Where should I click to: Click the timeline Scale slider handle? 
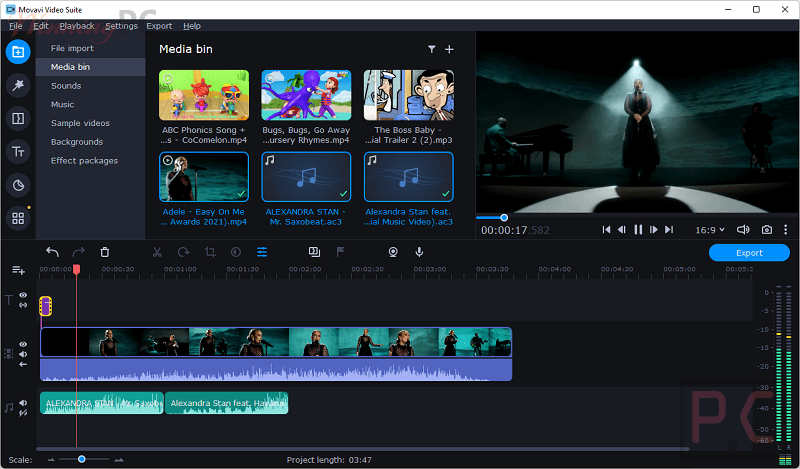click(82, 459)
